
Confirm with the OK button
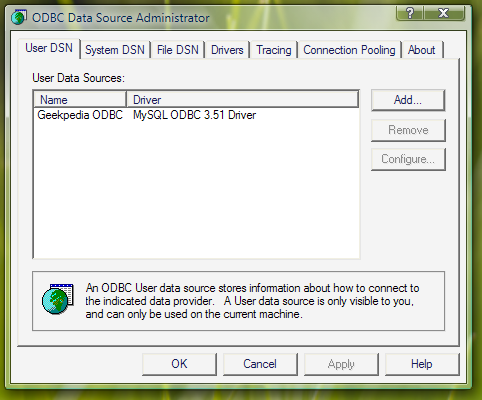point(179,364)
